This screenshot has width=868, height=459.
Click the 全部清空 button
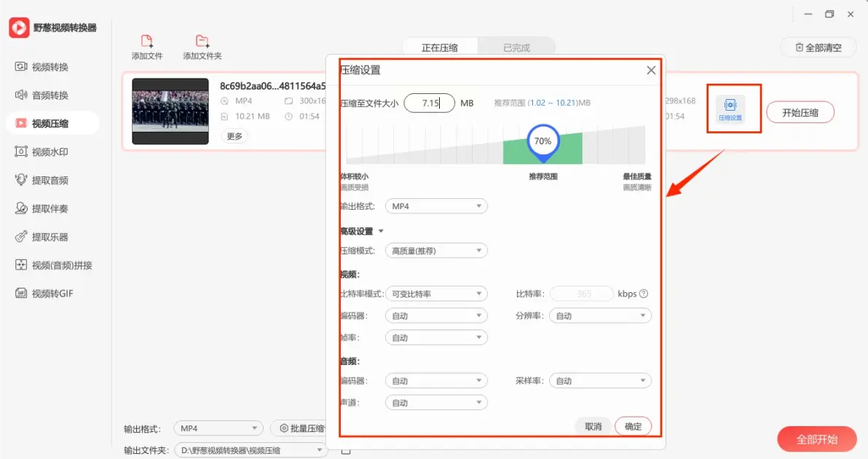point(818,47)
